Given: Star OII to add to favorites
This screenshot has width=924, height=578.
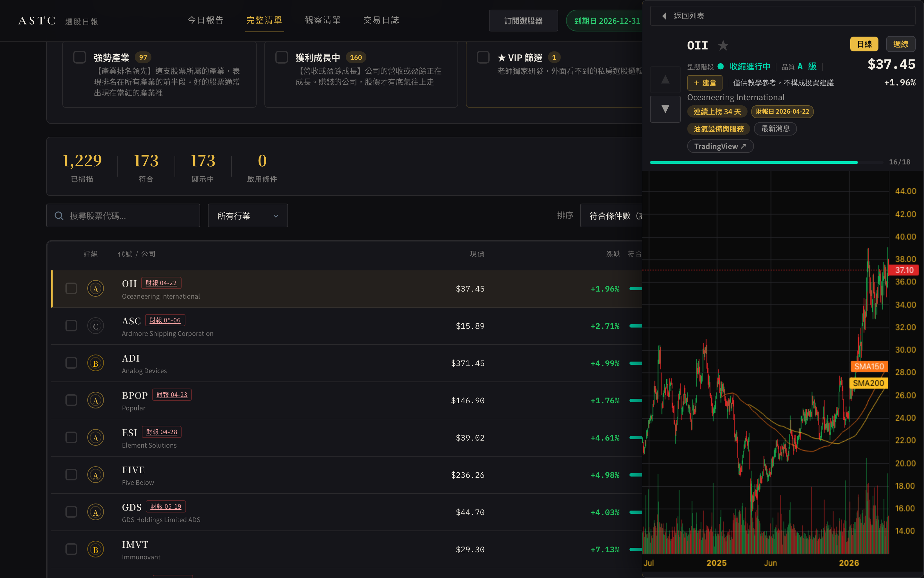Looking at the screenshot, I should (723, 46).
